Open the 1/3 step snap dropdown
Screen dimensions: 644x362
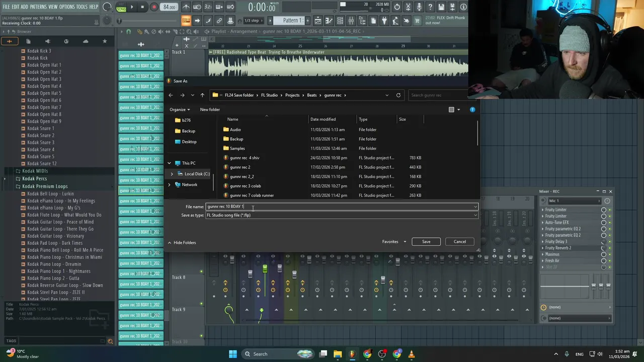point(253,21)
